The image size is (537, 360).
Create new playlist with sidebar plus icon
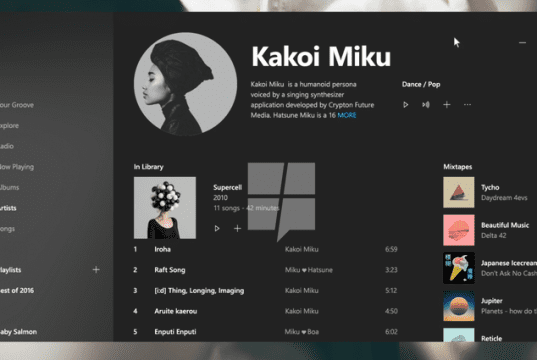click(96, 270)
